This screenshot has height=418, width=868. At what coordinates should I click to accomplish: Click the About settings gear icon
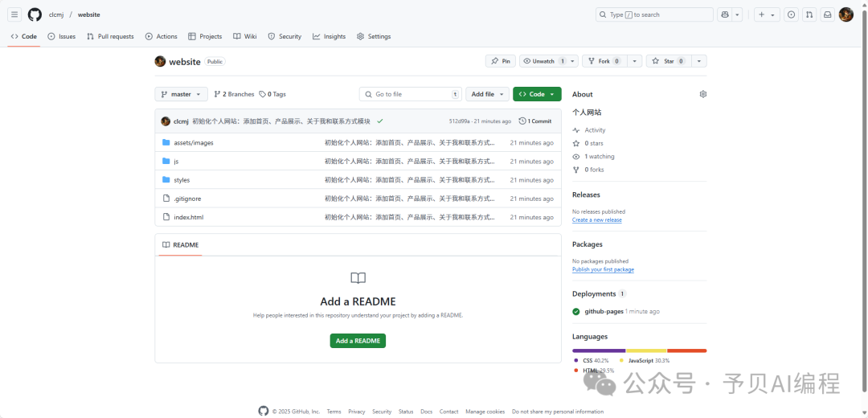[703, 94]
